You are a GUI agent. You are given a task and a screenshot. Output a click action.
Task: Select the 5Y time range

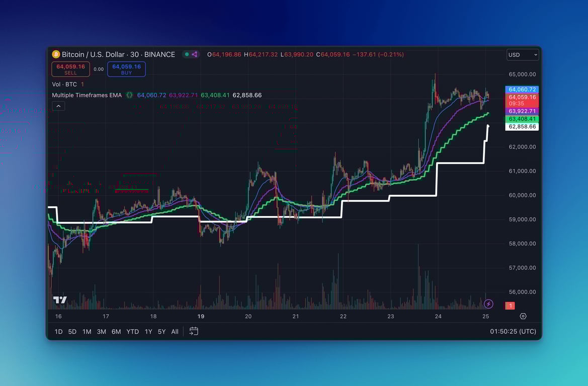tap(161, 331)
